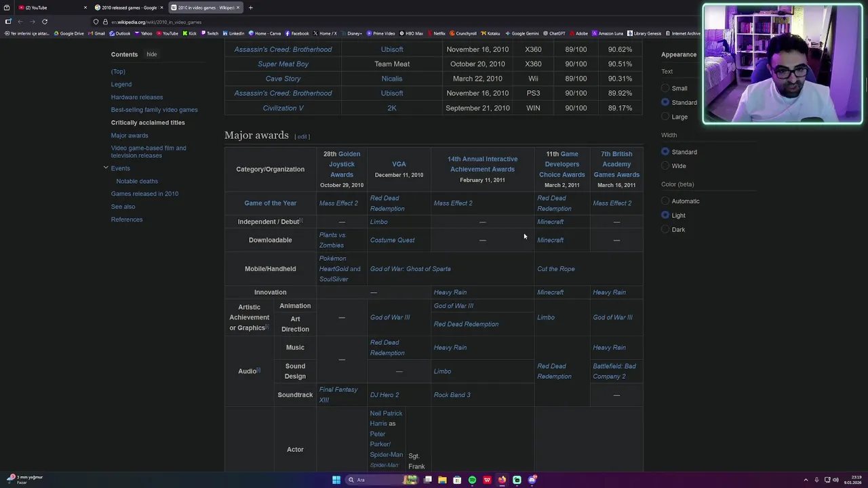Open Spotify from the taskbar
Viewport: 868px width, 488px height.
[x=472, y=480]
